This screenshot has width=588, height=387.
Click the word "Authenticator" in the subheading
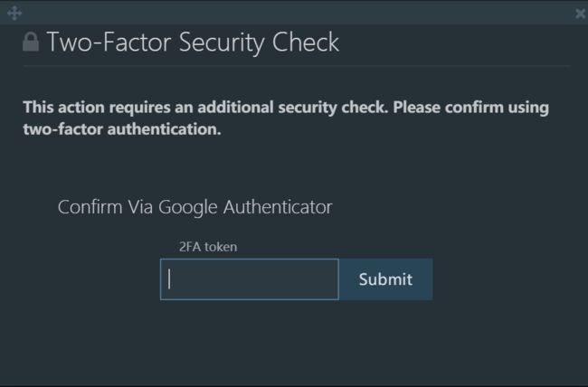tap(278, 207)
